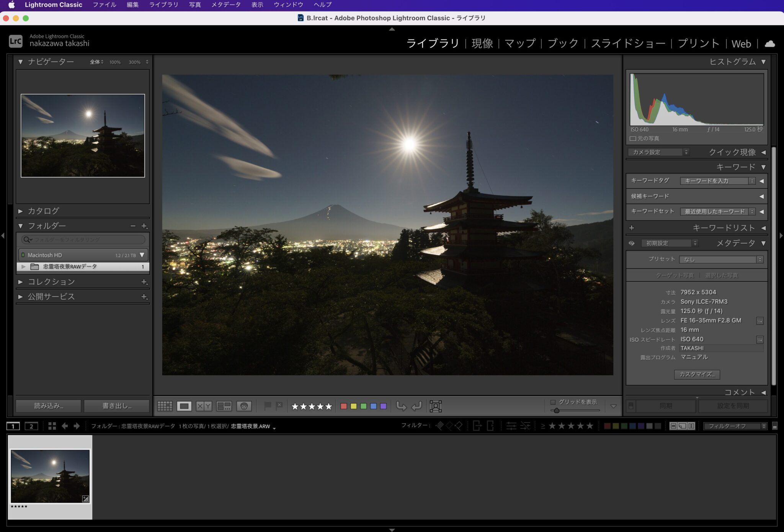Open フィルターオフ filter dropdown
The image size is (784, 532).
tap(735, 426)
